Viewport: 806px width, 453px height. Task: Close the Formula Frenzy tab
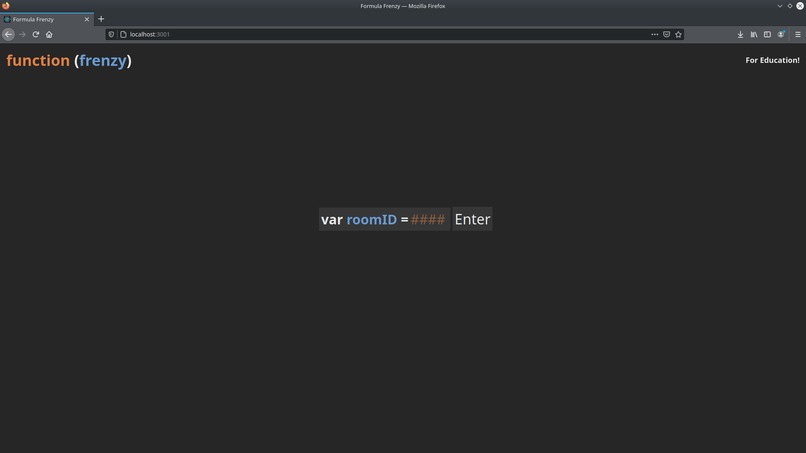coord(86,19)
